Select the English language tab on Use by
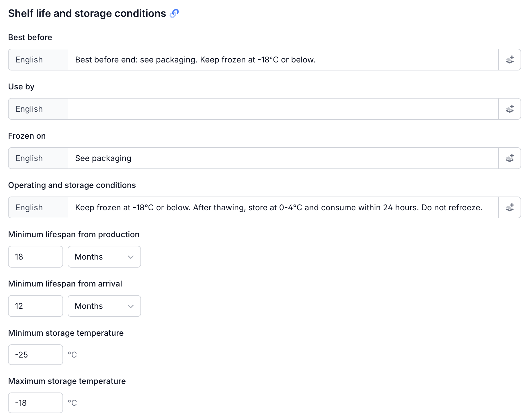This screenshot has width=528, height=420. [38, 109]
